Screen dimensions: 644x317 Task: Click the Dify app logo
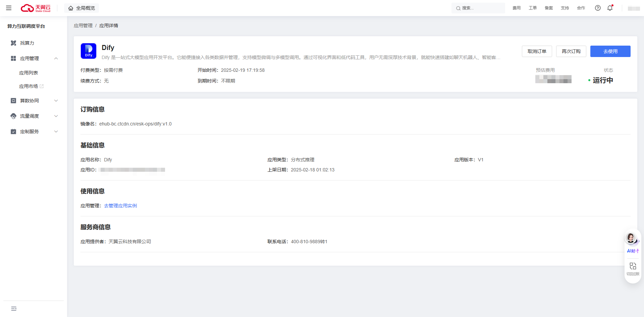[x=89, y=51]
